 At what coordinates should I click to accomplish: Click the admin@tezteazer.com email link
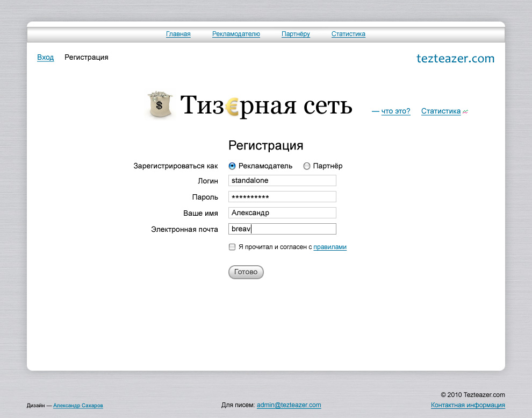288,405
